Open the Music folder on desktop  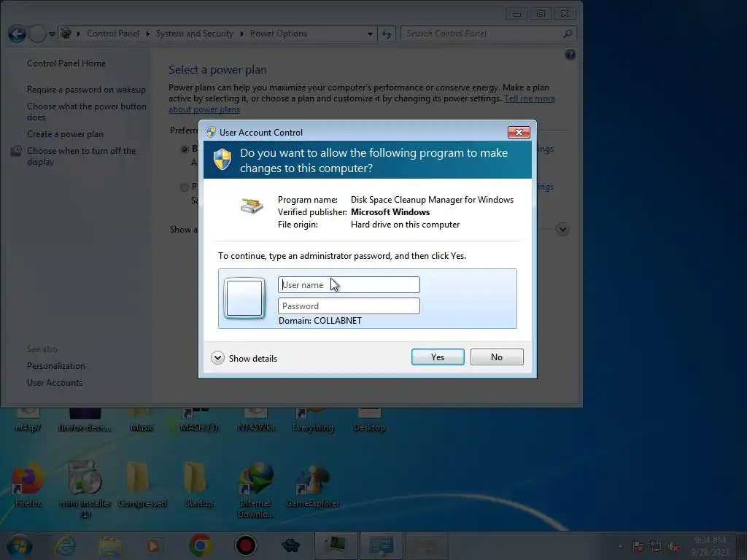pyautogui.click(x=142, y=421)
